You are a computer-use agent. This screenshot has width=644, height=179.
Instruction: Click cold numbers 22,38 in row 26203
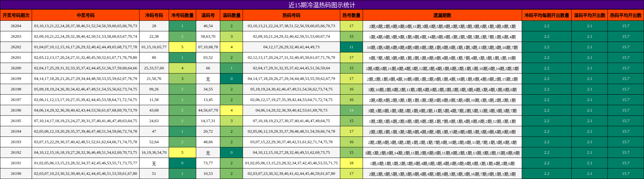point(154,36)
